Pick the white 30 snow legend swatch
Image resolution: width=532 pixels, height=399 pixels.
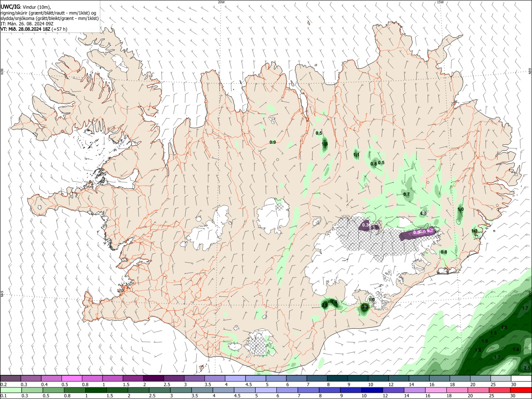click(x=522, y=379)
